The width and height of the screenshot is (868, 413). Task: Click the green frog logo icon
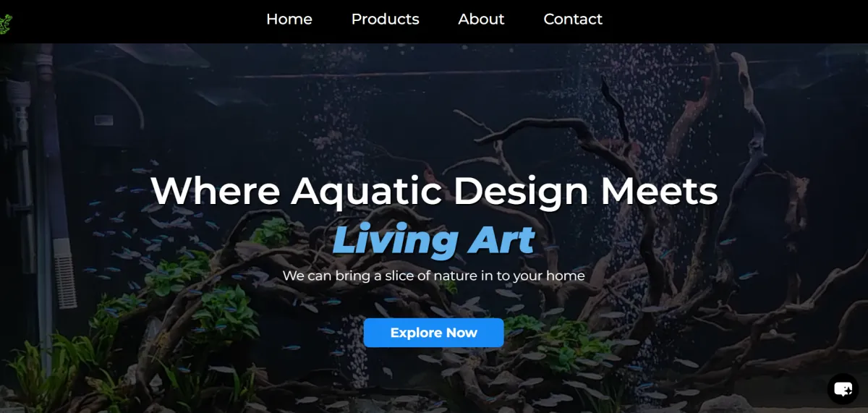(x=5, y=23)
